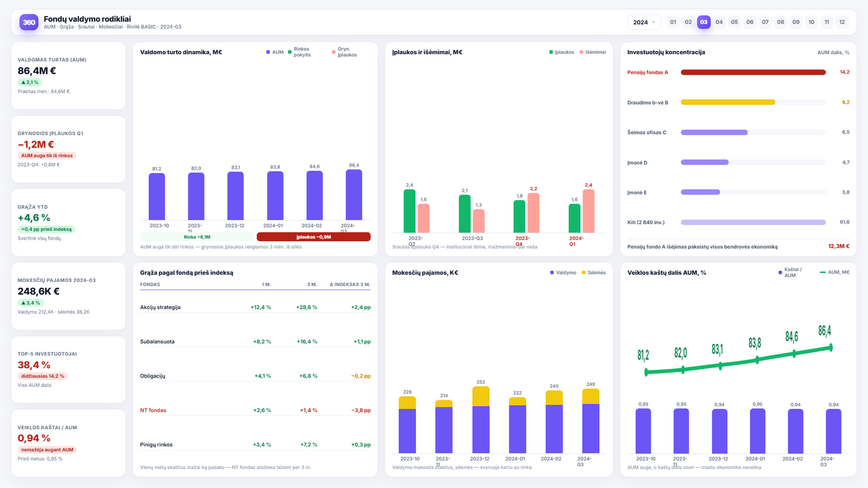Click the 'Kiti (2 840 inv.)' row label
The height and width of the screenshot is (488, 868).
pyautogui.click(x=646, y=222)
